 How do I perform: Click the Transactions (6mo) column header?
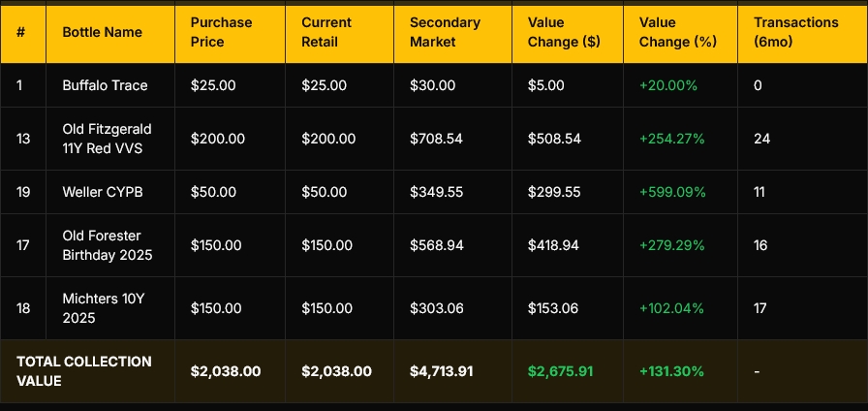click(794, 32)
